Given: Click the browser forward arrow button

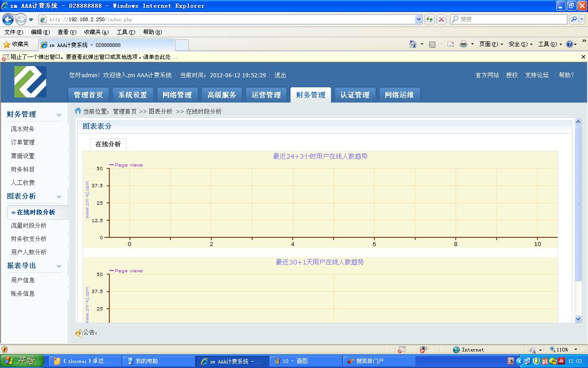Looking at the screenshot, I should [21, 19].
